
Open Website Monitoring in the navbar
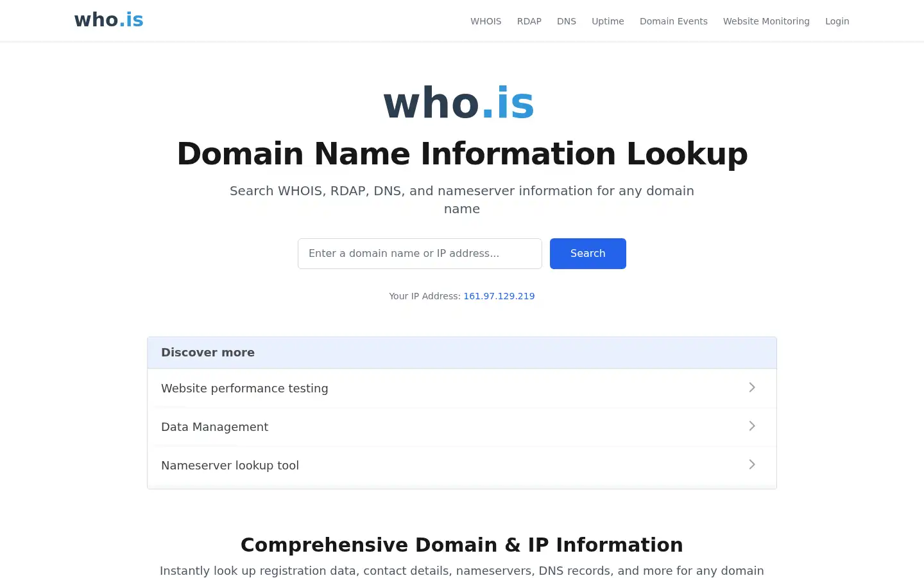(x=766, y=21)
